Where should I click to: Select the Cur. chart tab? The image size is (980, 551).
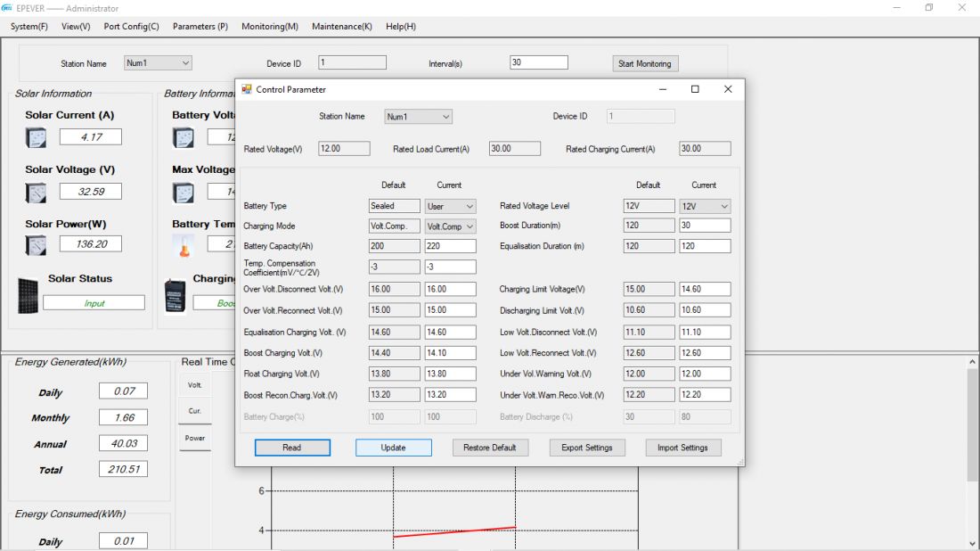(195, 412)
